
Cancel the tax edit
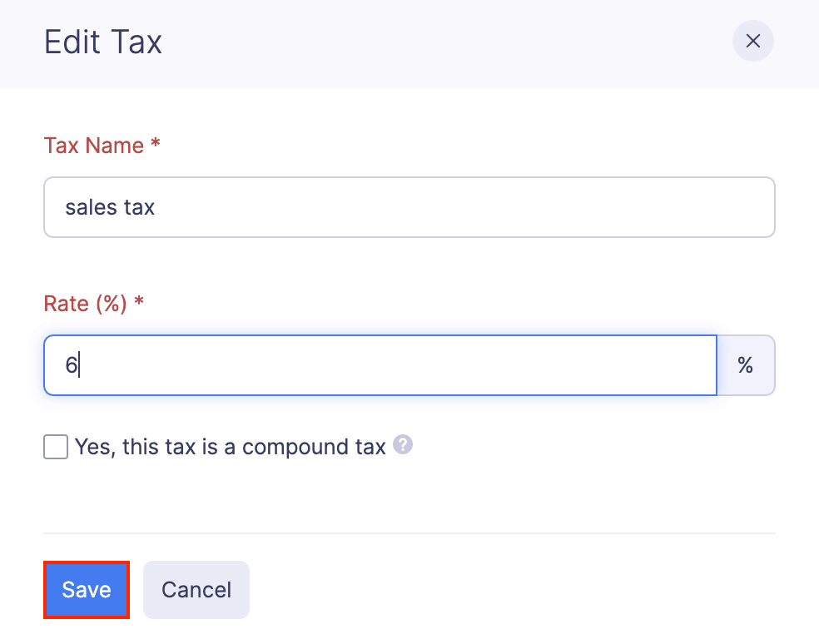[x=196, y=589]
